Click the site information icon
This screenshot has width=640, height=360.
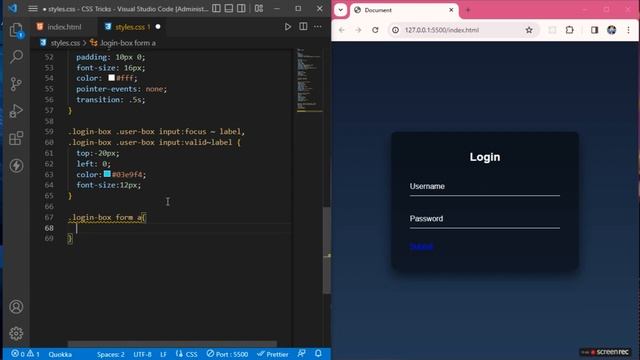(395, 30)
